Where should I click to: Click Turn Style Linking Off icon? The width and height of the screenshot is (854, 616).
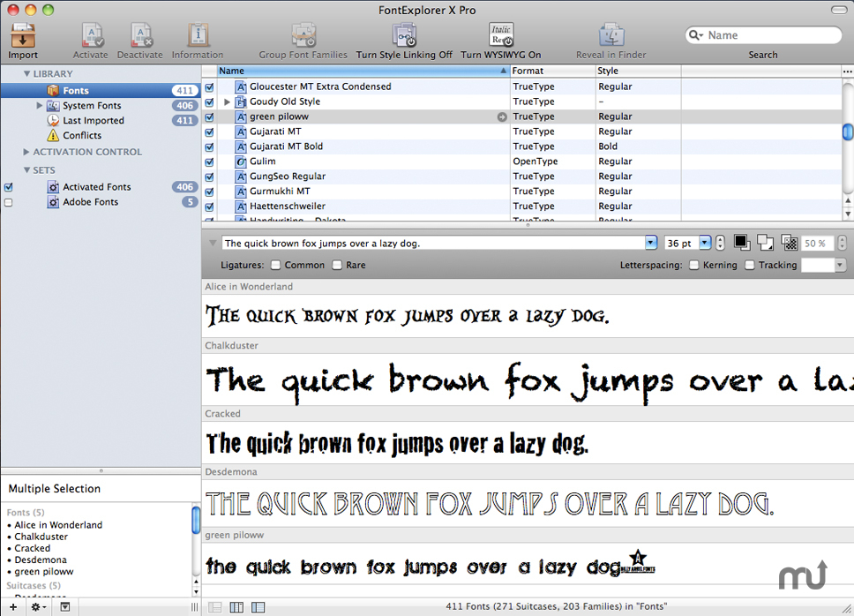[405, 34]
